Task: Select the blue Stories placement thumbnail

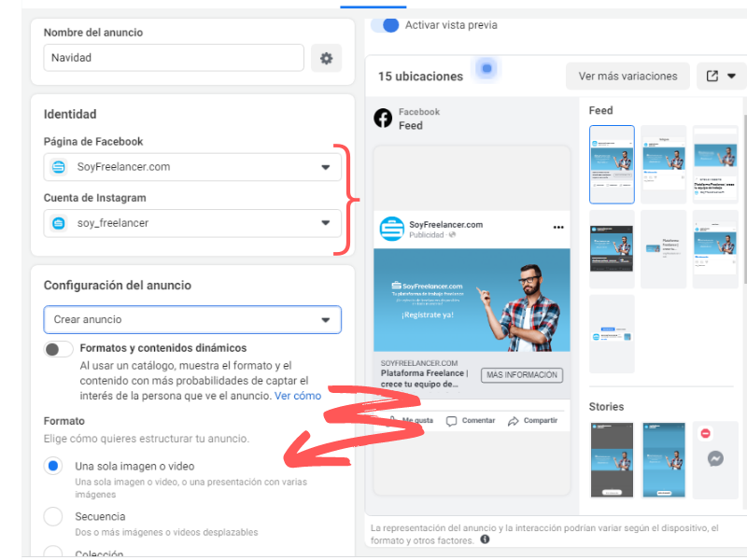Action: [664, 460]
